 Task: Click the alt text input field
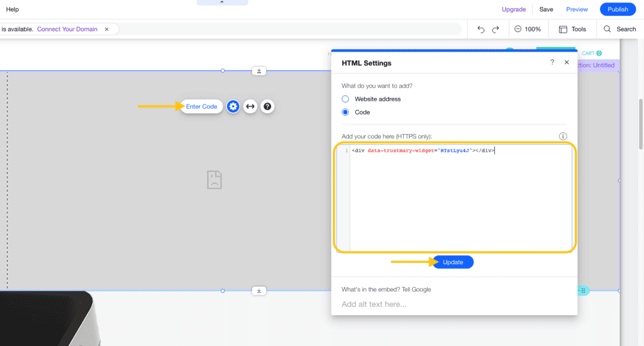pyautogui.click(x=453, y=304)
